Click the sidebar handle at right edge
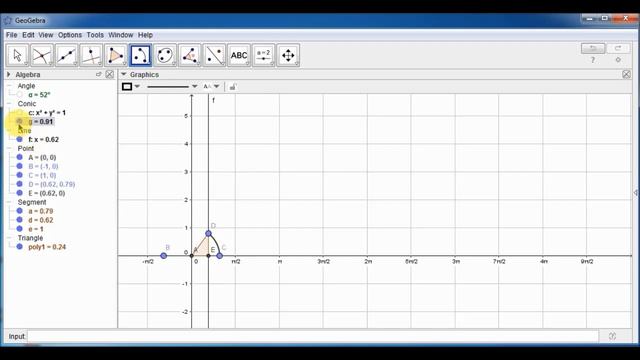 (x=636, y=192)
